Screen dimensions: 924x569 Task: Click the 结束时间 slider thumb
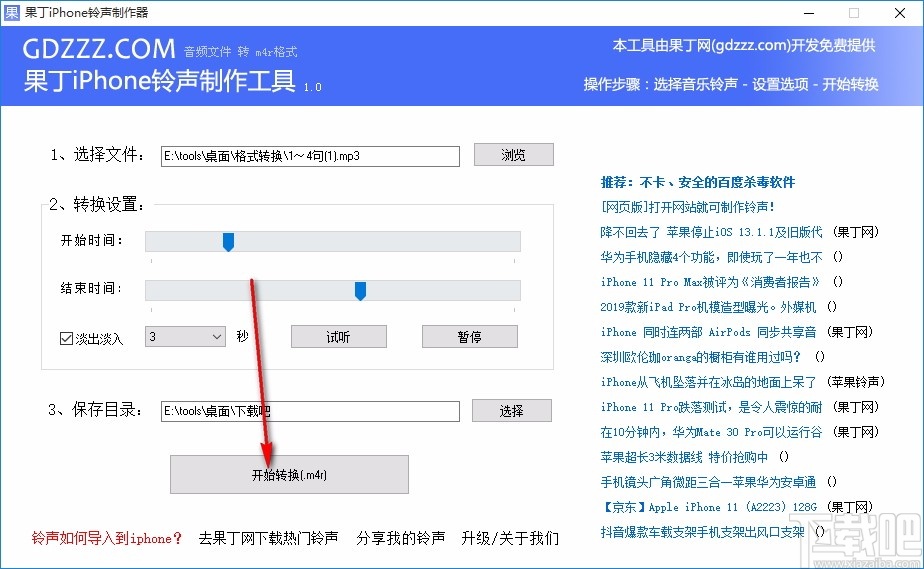point(361,290)
